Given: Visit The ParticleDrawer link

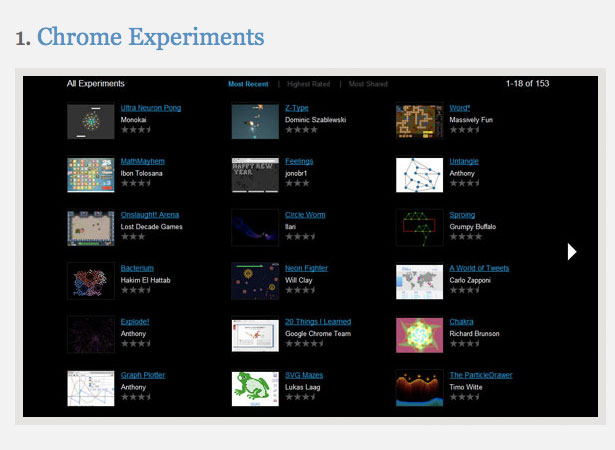Looking at the screenshot, I should 480,375.
